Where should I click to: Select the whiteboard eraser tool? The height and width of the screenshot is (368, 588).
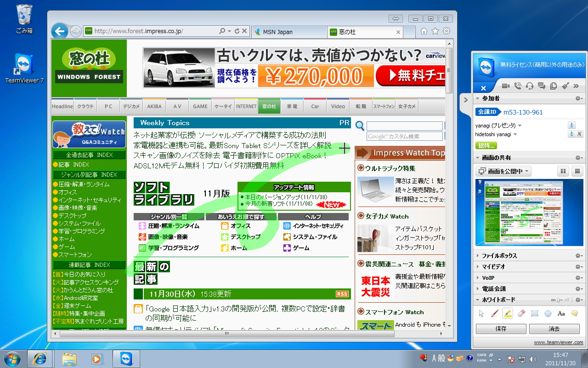(521, 314)
